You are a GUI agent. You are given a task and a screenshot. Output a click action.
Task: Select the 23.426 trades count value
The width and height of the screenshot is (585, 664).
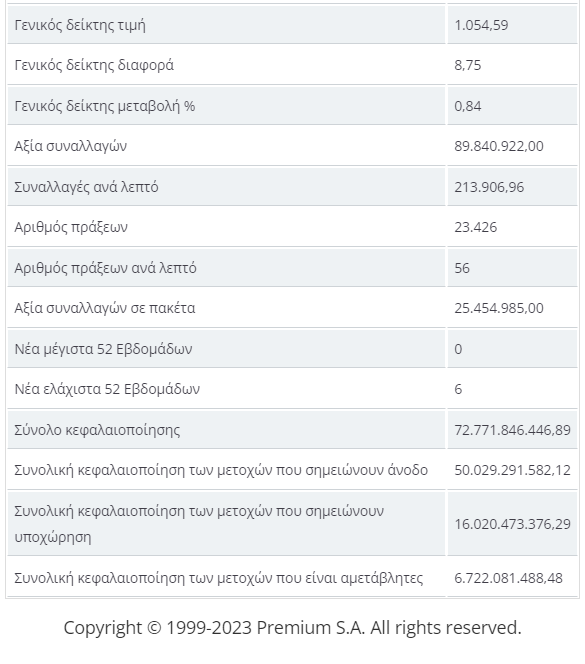[475, 227]
